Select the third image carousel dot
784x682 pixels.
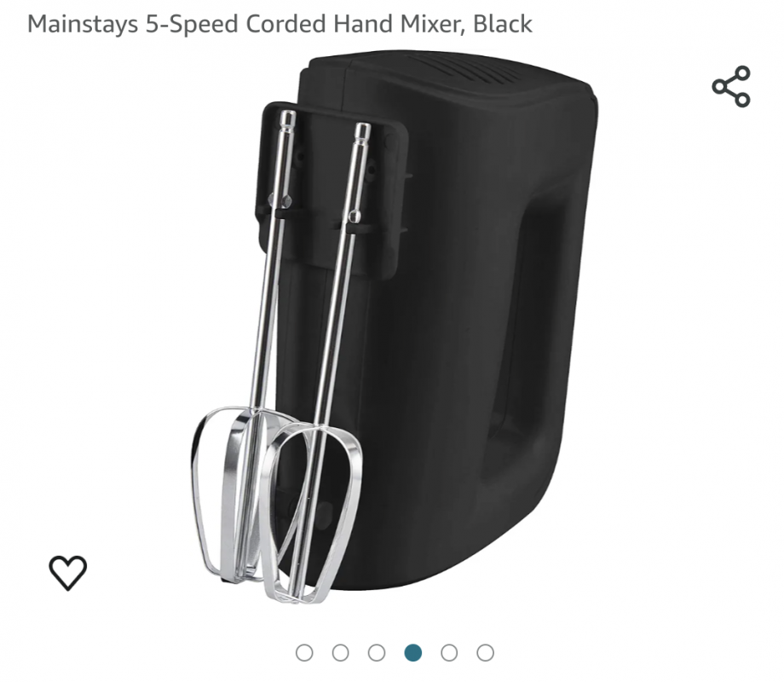[x=377, y=653]
